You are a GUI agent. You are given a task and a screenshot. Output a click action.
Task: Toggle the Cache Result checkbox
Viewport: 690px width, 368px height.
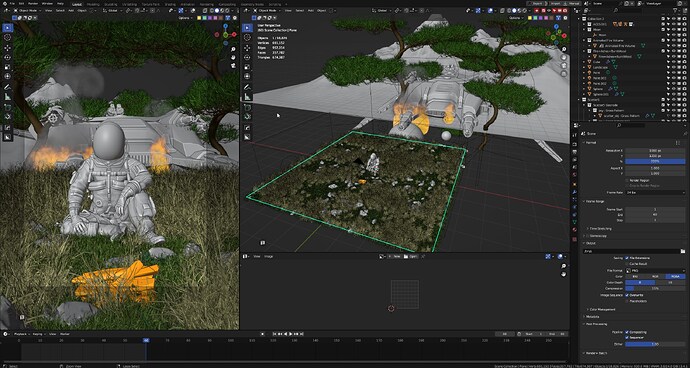click(x=627, y=264)
